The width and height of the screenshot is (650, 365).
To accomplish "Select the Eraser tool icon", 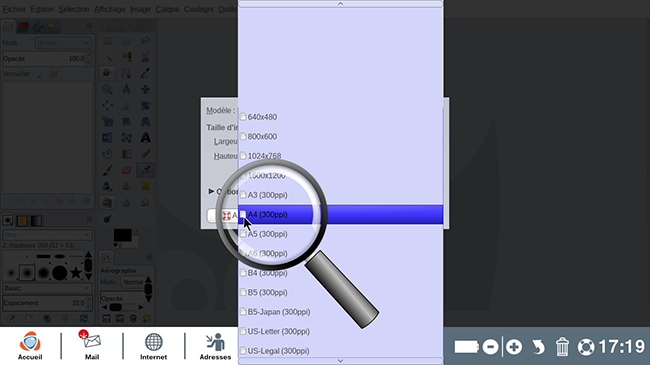I will pyautogui.click(x=126, y=170).
